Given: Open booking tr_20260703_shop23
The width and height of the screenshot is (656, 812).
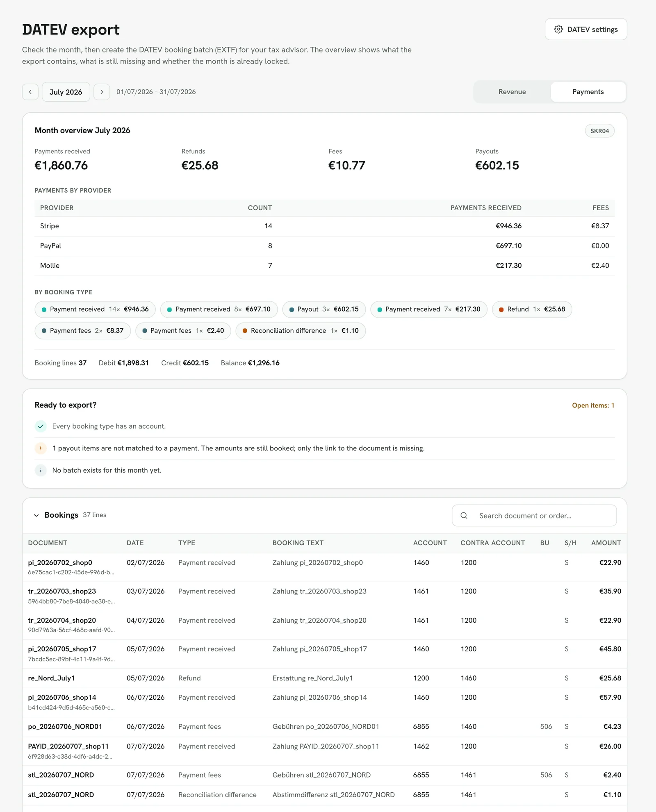Looking at the screenshot, I should (x=325, y=596).
